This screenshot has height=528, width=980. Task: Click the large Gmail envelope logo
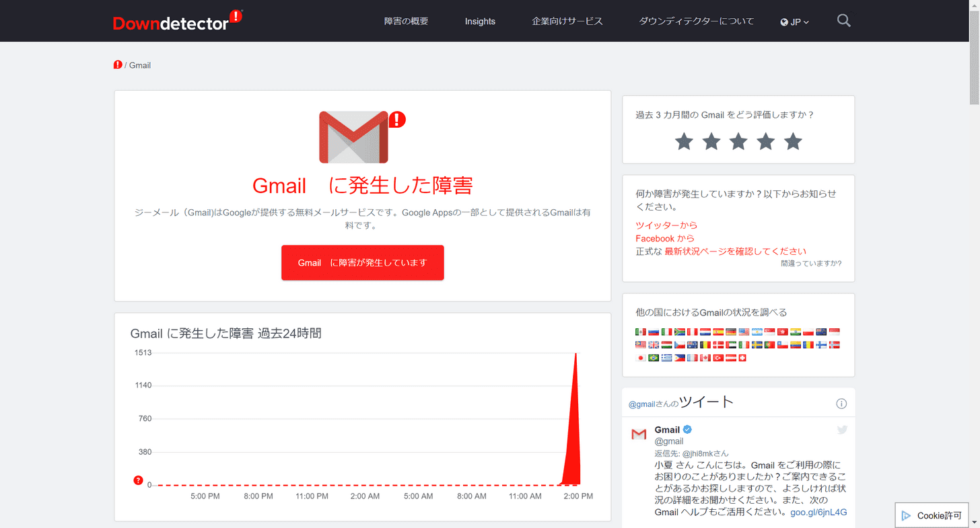click(354, 137)
